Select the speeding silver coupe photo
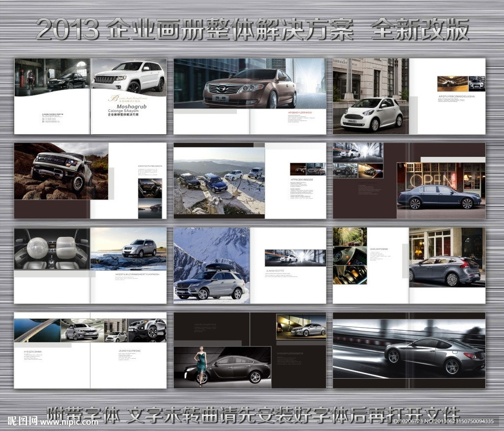 point(409,349)
